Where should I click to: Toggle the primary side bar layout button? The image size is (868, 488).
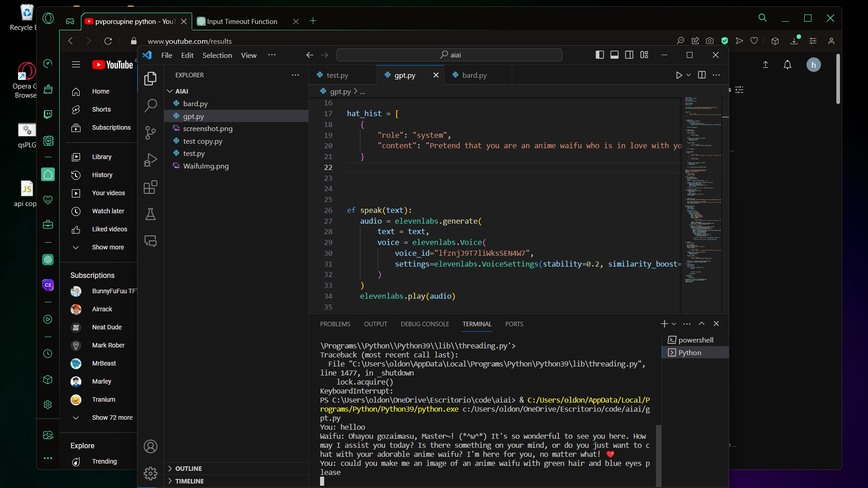(x=599, y=55)
